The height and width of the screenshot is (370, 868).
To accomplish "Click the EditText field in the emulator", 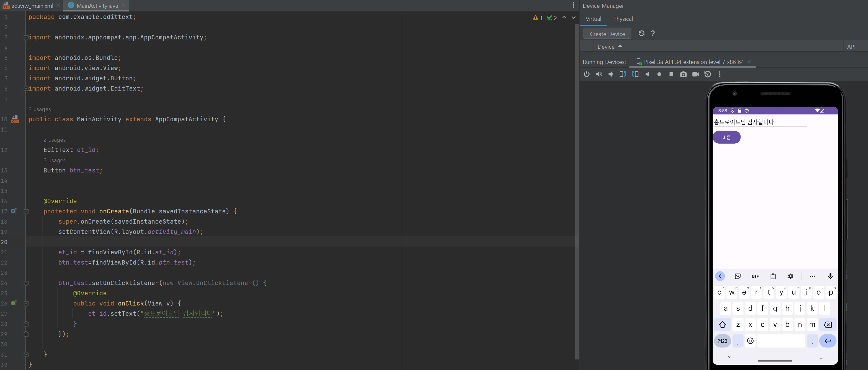I will point(760,122).
